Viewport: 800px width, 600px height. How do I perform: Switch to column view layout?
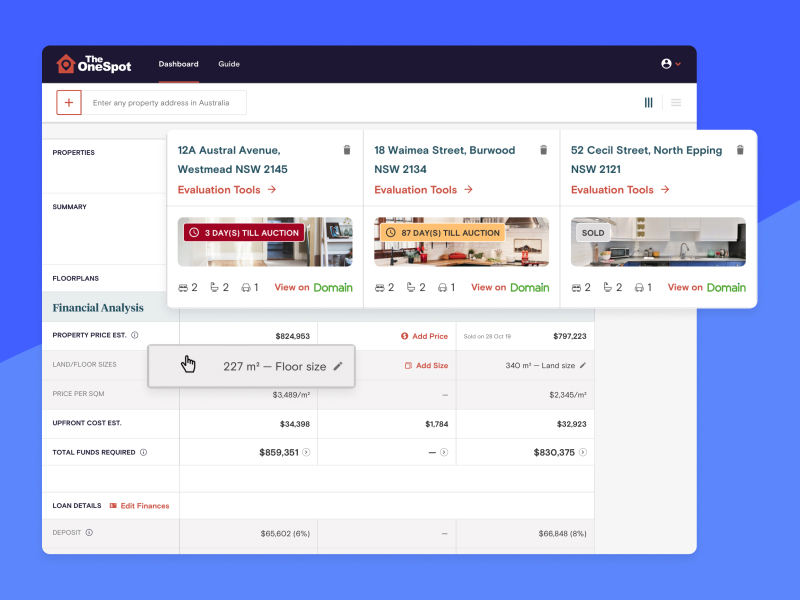(648, 103)
